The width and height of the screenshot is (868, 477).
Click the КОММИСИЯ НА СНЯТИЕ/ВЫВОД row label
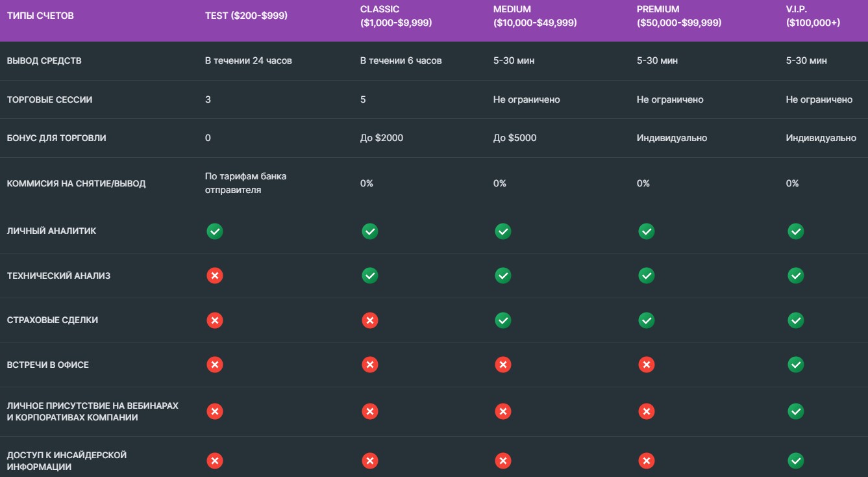point(76,183)
